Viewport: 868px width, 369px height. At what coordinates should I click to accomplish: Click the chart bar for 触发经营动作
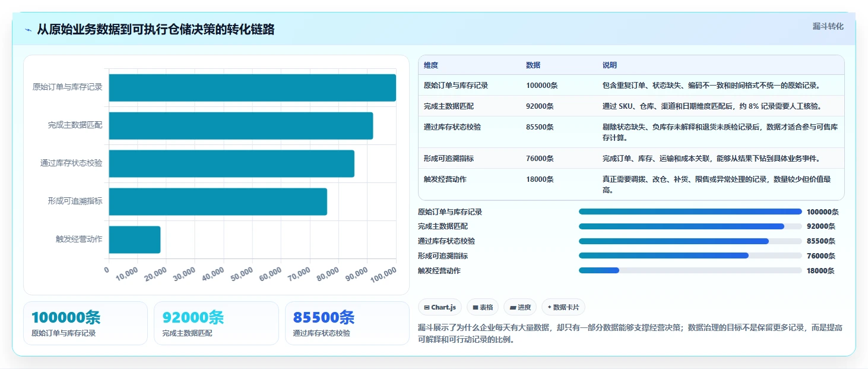tap(135, 239)
